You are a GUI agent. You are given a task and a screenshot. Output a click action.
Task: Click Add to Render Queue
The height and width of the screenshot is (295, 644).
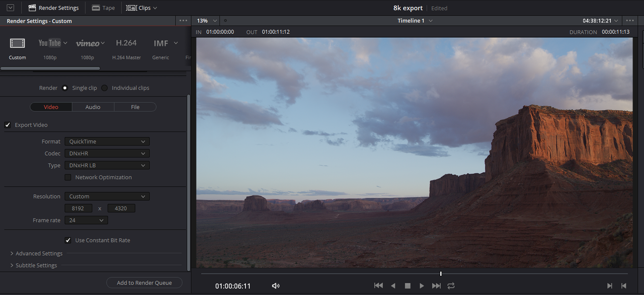[x=144, y=282]
